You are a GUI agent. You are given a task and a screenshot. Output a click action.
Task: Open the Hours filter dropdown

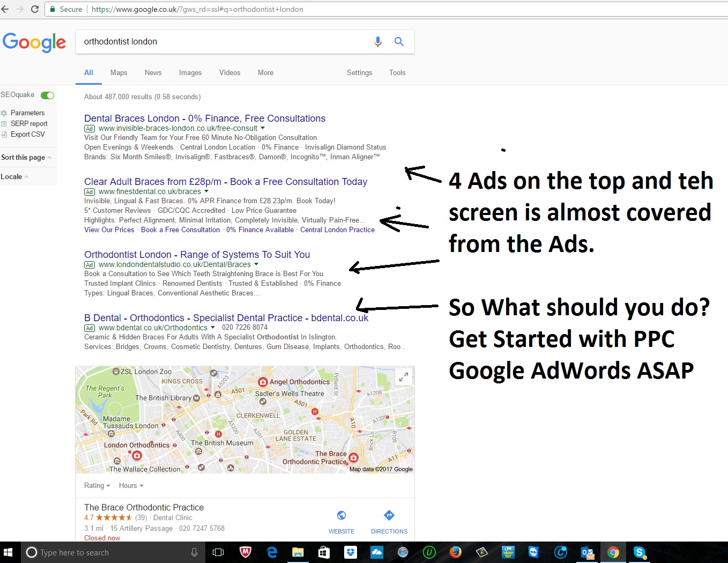(x=131, y=486)
